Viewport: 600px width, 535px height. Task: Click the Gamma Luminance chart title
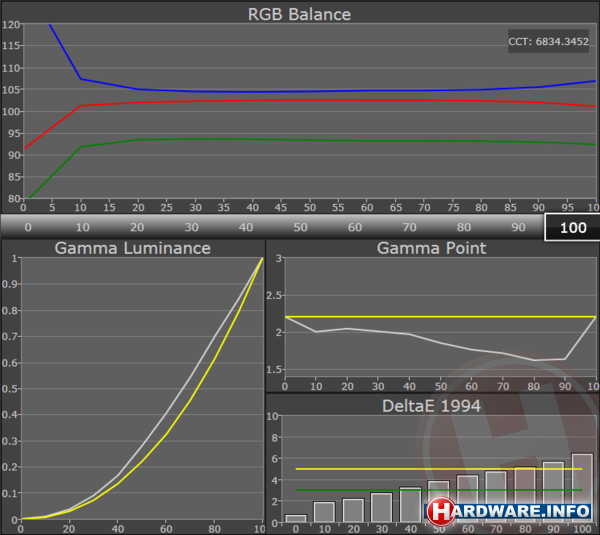click(x=132, y=248)
